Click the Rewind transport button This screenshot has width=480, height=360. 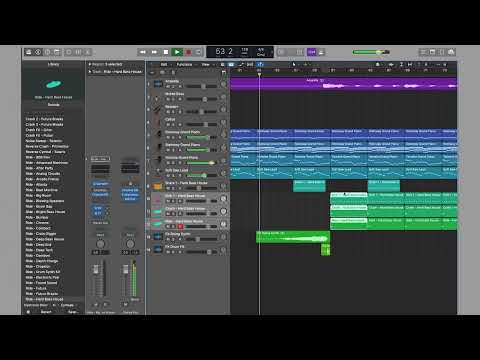click(143, 52)
